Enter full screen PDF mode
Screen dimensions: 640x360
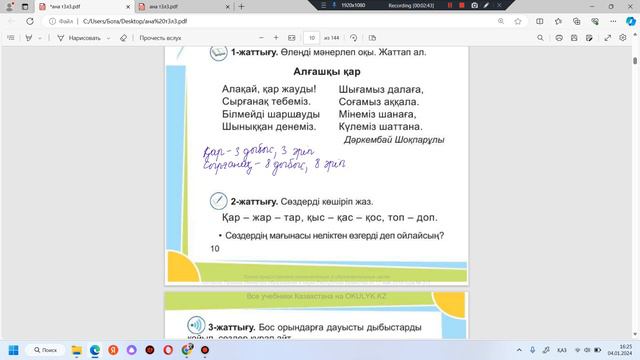608,38
